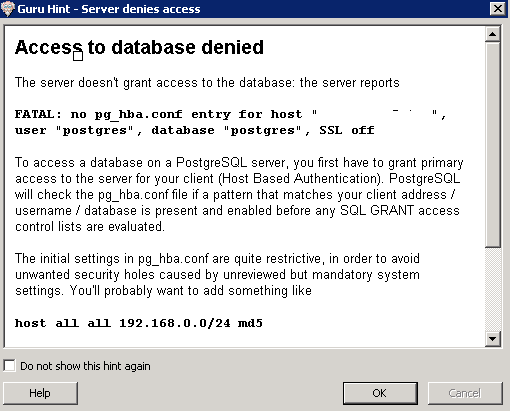Click the sample 'host all all 192.168.0.0/24 md5' line
510x411 pixels.
[139, 323]
